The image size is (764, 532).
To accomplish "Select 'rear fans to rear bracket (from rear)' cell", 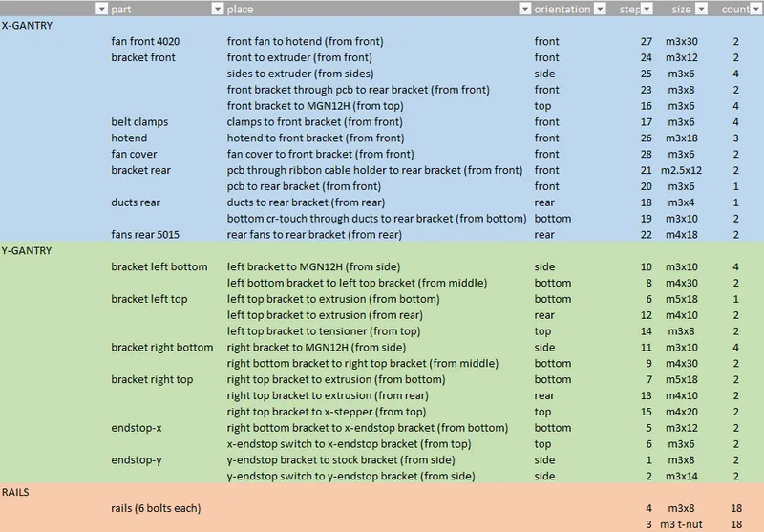I will (314, 234).
